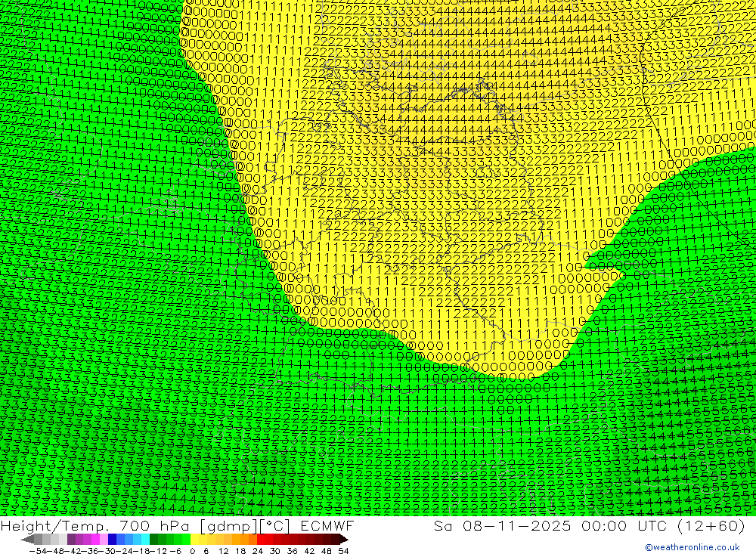756x554 pixels.
Task: Click the 54 legend scale value
Action: click(343, 551)
